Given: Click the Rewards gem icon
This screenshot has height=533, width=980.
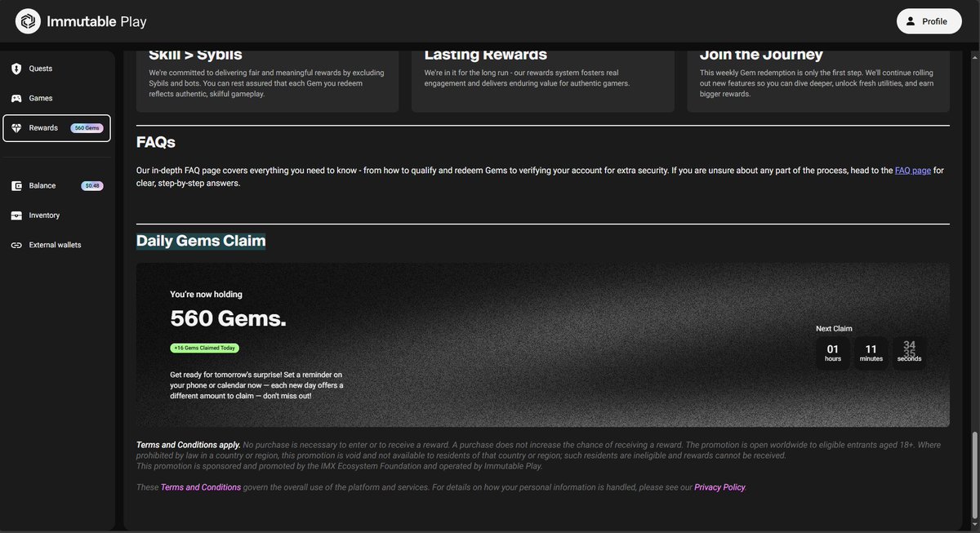Looking at the screenshot, I should click(x=16, y=128).
